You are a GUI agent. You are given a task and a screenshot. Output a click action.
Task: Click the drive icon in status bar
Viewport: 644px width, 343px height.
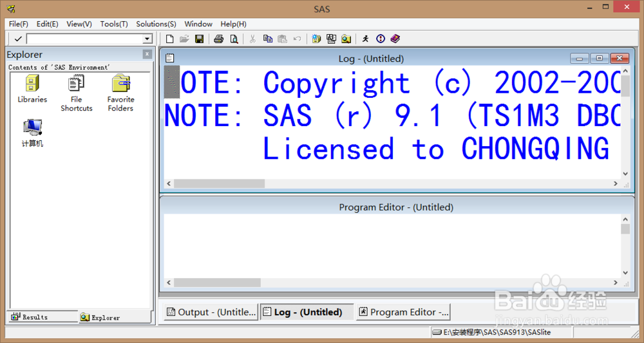coord(437,332)
